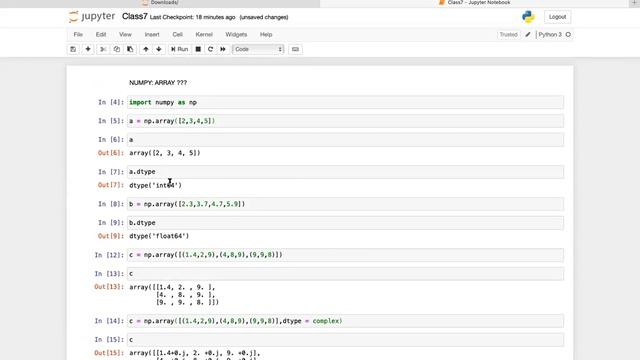Click the pencil edit mode icon
640x360 pixels.
coord(528,35)
